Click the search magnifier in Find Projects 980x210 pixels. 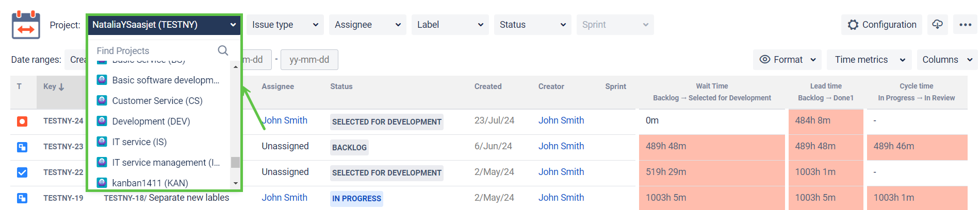coord(223,50)
